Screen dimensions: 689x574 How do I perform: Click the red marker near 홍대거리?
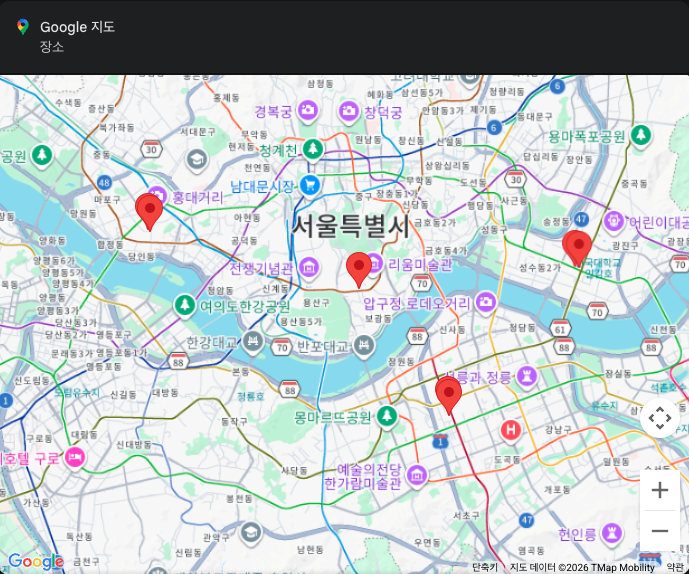click(149, 211)
